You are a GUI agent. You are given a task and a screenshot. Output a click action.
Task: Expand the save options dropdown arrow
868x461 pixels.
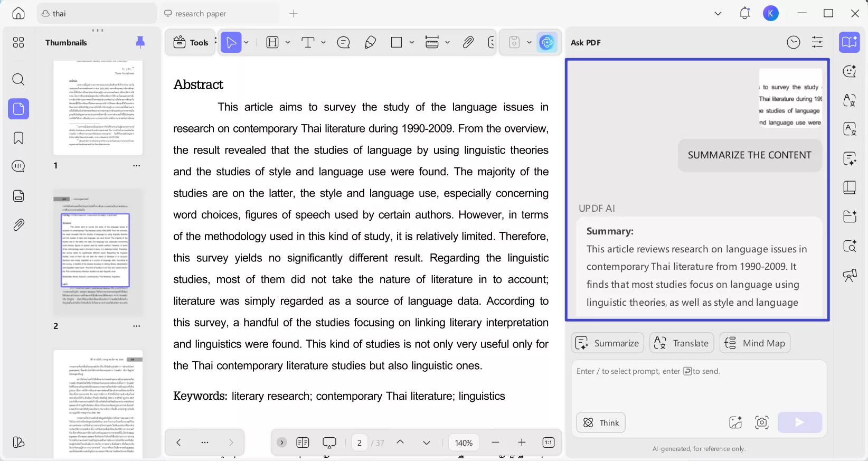coord(529,42)
